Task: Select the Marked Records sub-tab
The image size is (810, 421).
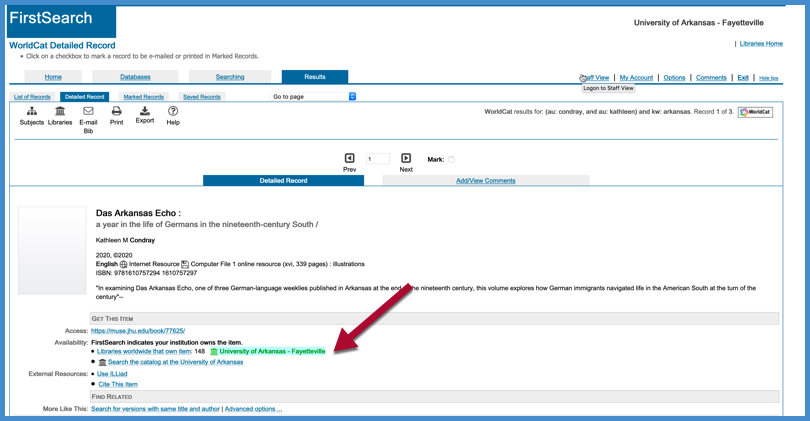Action: (144, 97)
